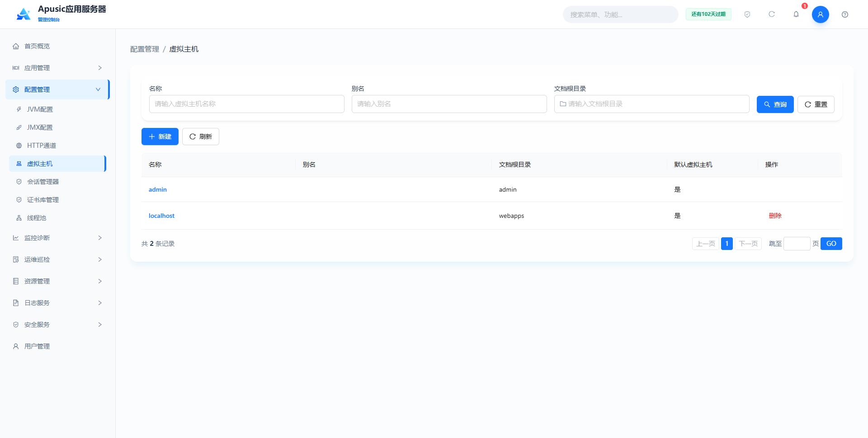Click the JVM配置 lightning icon

19,109
